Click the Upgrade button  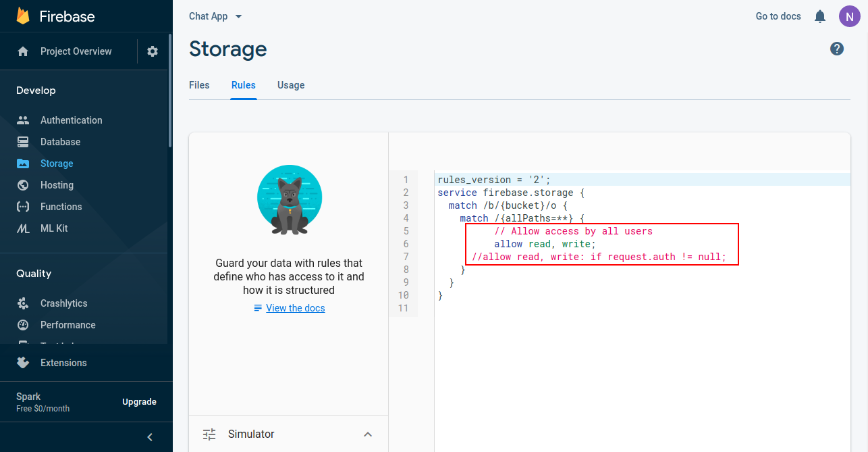tap(139, 402)
